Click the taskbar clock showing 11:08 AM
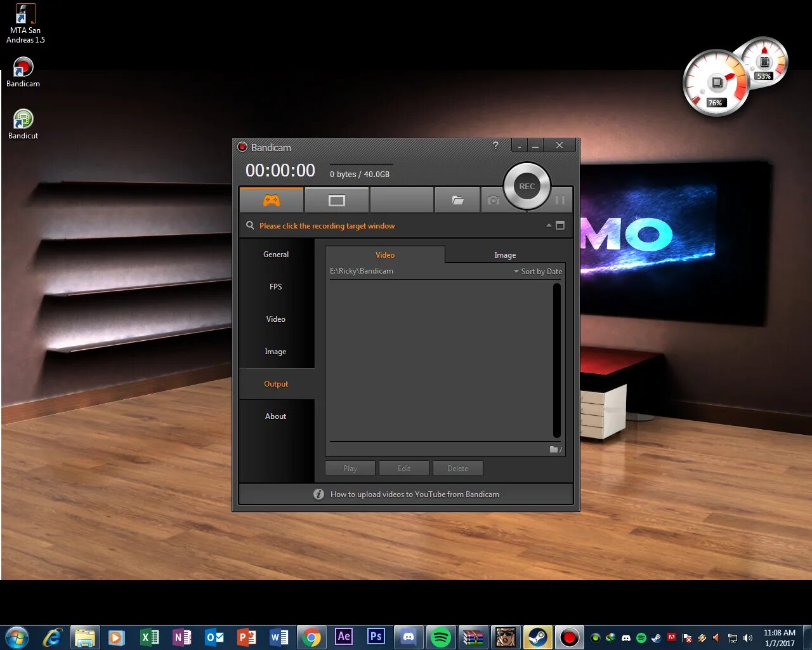Image resolution: width=812 pixels, height=650 pixels. [x=779, y=638]
